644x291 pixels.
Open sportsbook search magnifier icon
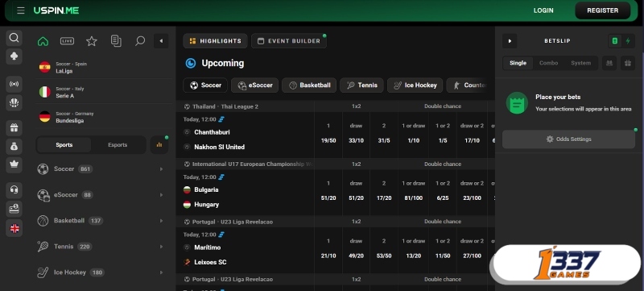point(140,41)
